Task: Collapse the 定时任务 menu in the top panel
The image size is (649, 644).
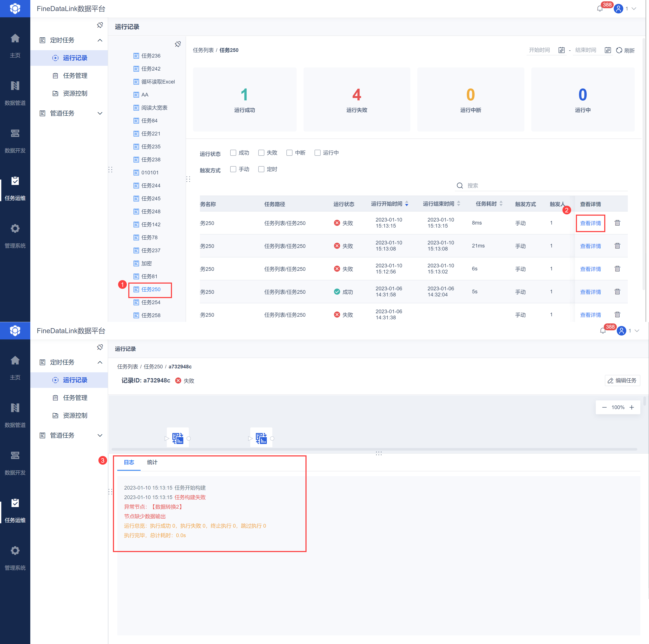Action: 100,40
